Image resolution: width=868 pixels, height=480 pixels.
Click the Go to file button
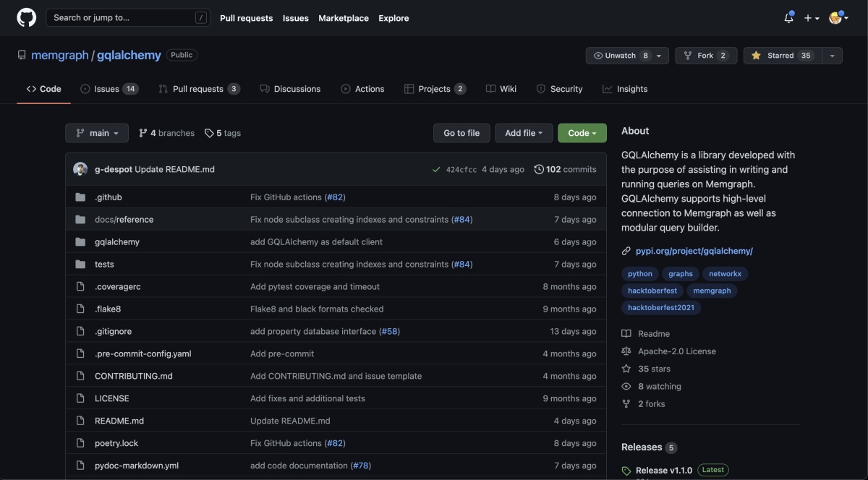(x=461, y=133)
